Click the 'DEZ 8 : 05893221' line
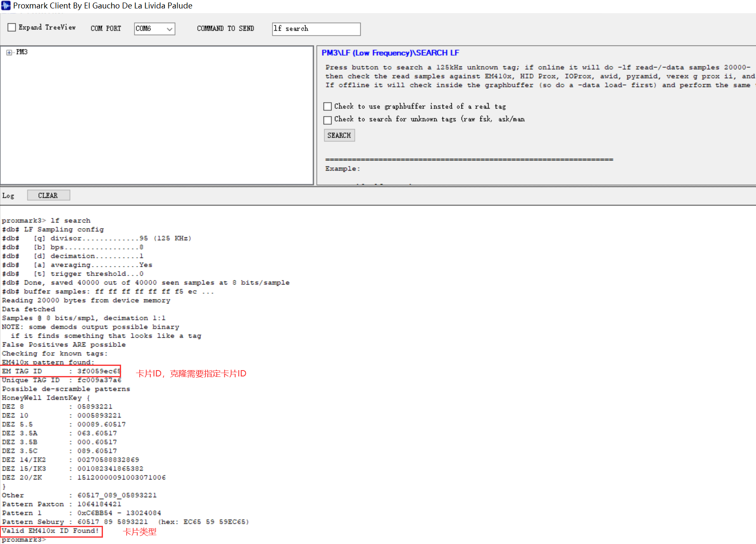756x544 pixels. tap(57, 407)
